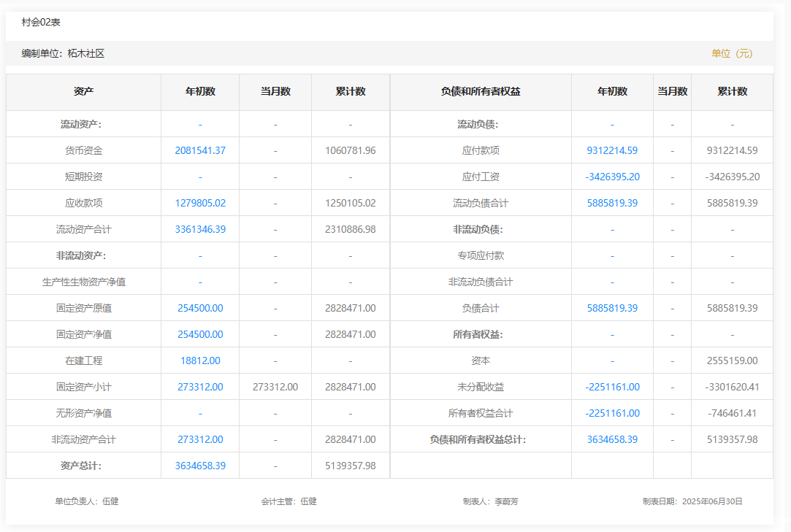This screenshot has height=532, width=791.
Task: Open the 流动负债合计 year-start link 5885819.39
Action: [612, 203]
